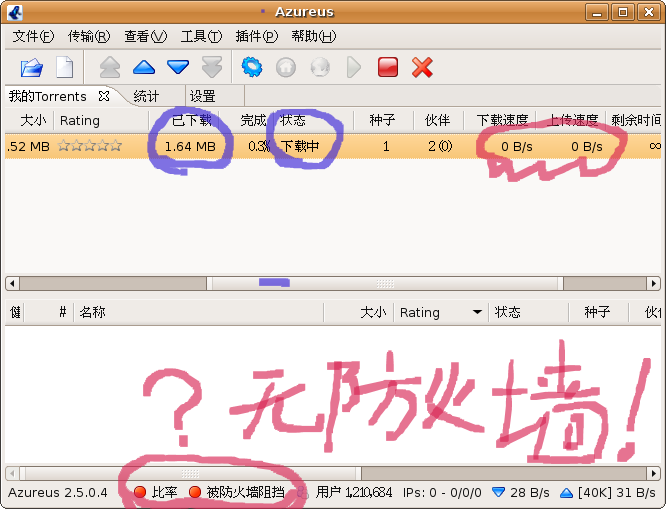Sort by the 伙伴 column header
The image size is (666, 509).
point(438,120)
